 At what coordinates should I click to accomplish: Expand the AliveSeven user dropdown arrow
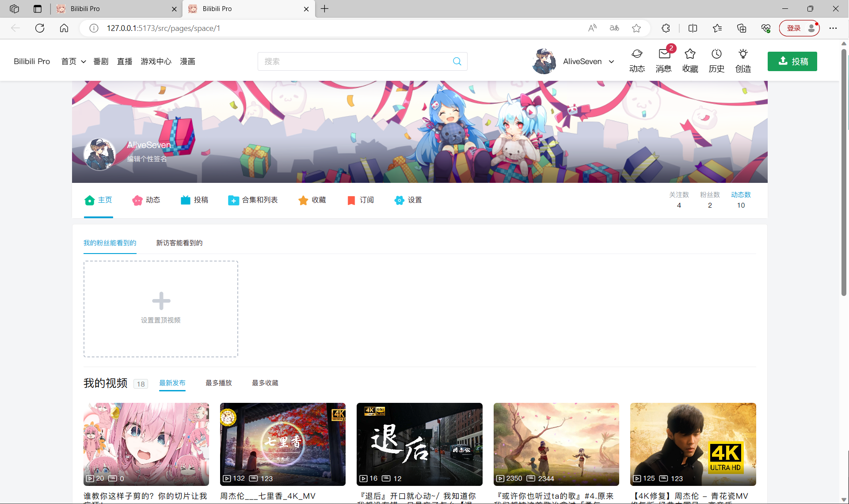click(612, 61)
